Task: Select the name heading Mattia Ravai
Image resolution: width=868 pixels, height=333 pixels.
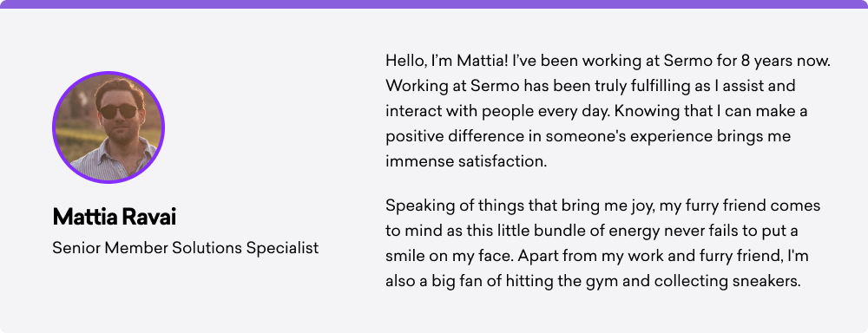Action: (x=114, y=218)
